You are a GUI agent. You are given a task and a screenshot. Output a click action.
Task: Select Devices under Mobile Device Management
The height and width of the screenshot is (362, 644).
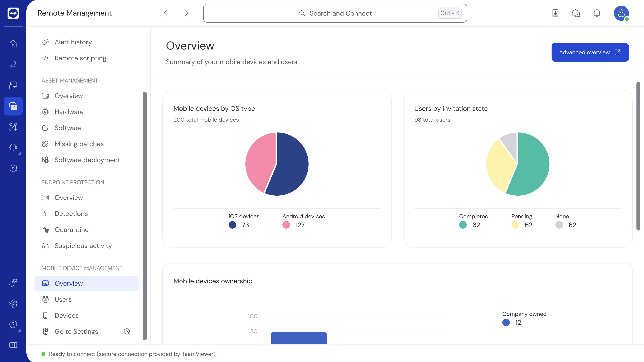[x=67, y=315]
